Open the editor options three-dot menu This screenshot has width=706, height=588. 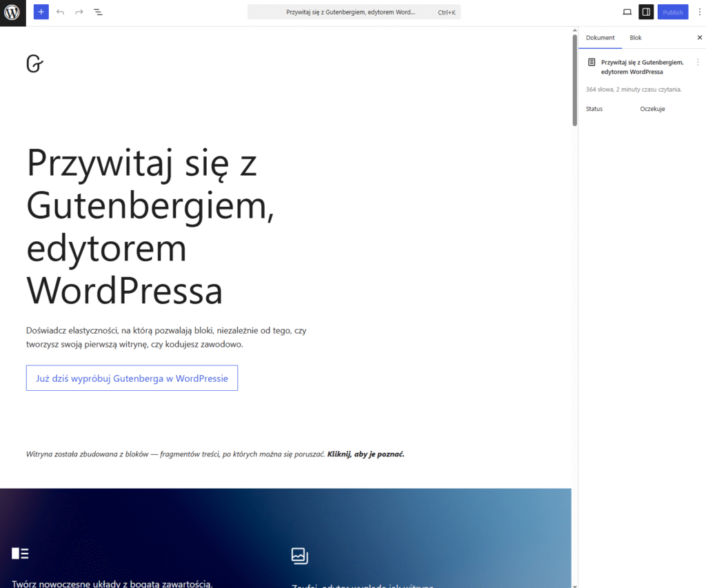(x=699, y=12)
